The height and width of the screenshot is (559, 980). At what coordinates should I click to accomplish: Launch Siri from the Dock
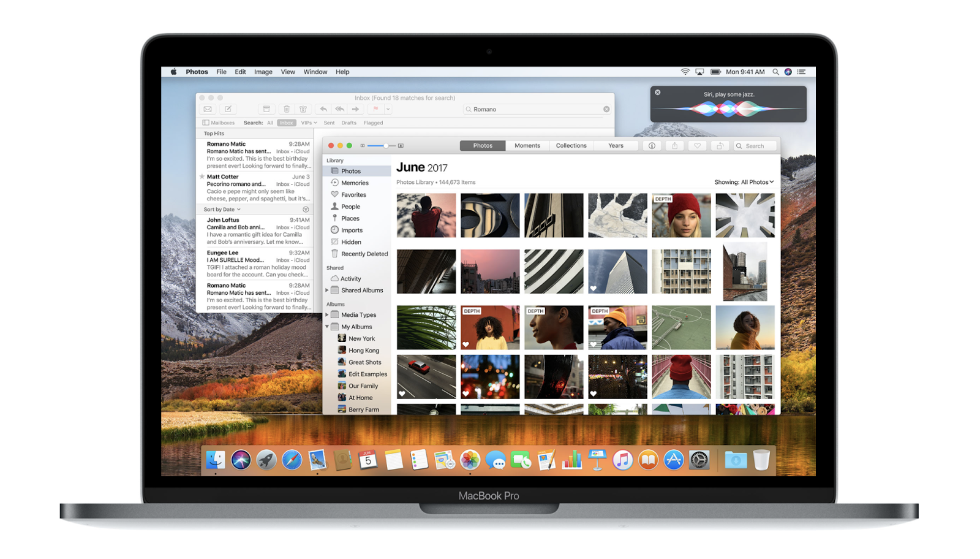point(241,460)
